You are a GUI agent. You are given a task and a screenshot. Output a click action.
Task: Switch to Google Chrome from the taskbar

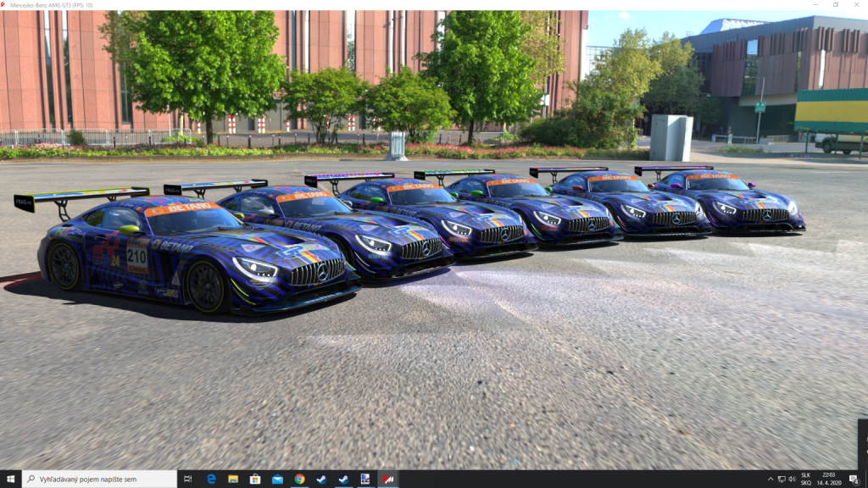[x=299, y=480]
